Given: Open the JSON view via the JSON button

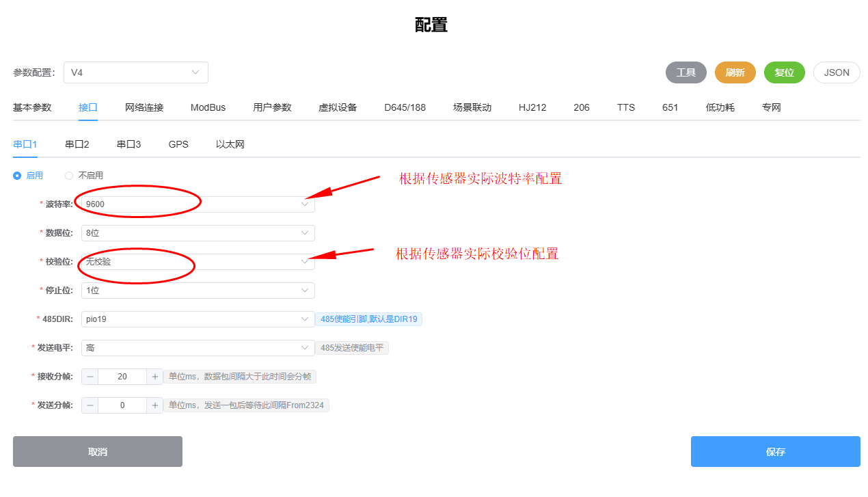Looking at the screenshot, I should pyautogui.click(x=836, y=72).
